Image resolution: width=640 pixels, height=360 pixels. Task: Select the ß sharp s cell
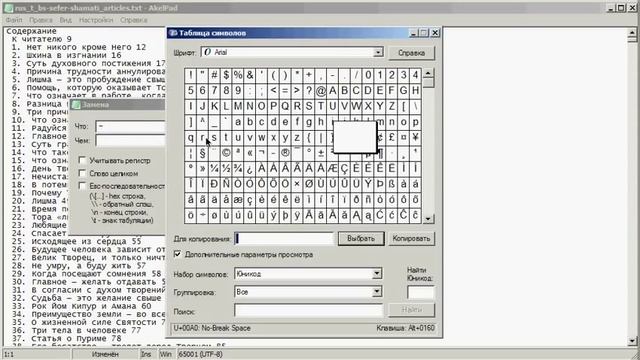click(x=391, y=184)
